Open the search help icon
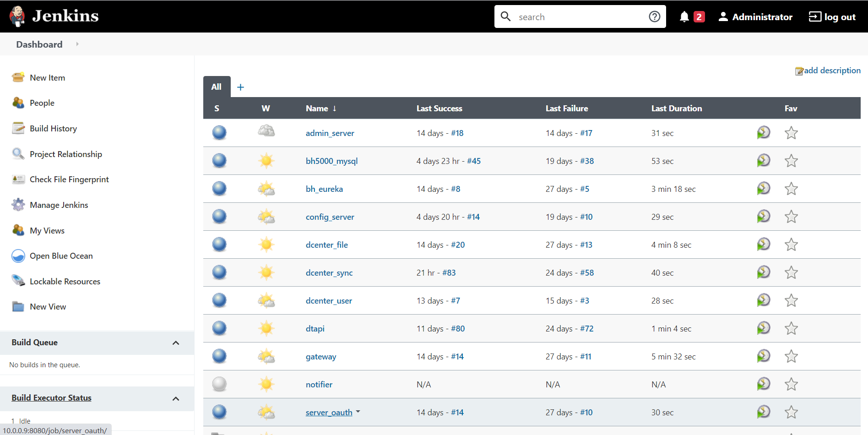The height and width of the screenshot is (435, 868). tap(654, 17)
